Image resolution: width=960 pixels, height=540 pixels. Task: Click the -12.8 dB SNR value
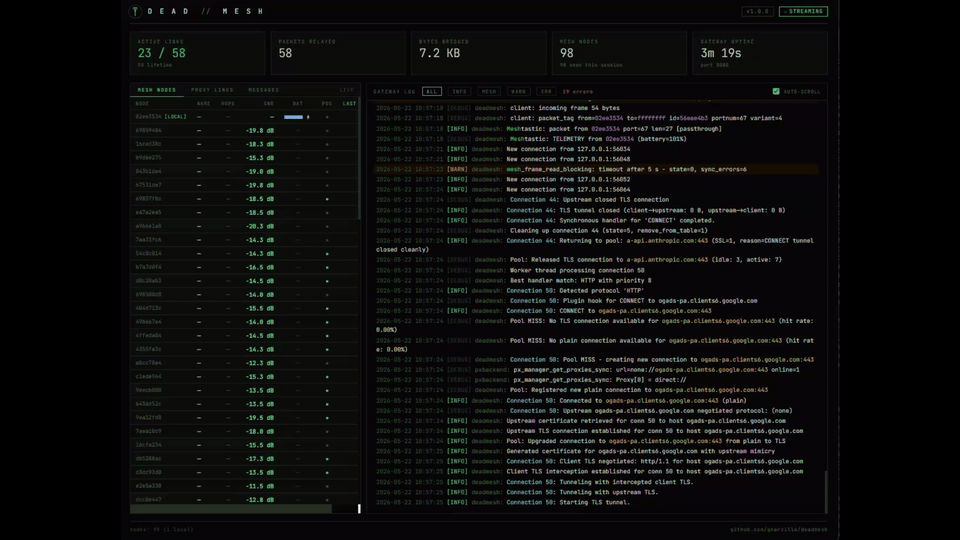click(x=260, y=500)
